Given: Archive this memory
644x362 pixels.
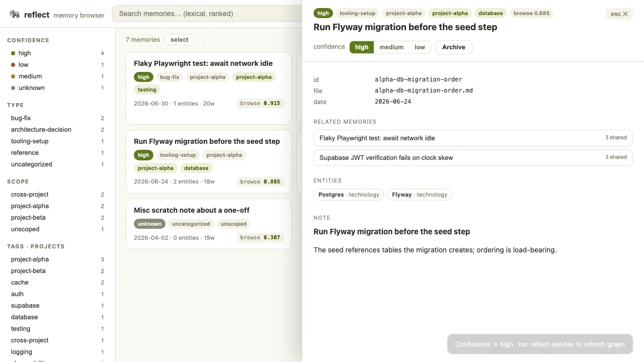Looking at the screenshot, I should point(453,47).
